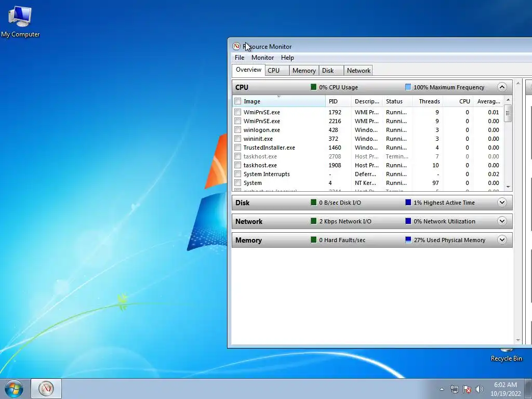Check the System process checkbox
The height and width of the screenshot is (399, 532).
237,182
